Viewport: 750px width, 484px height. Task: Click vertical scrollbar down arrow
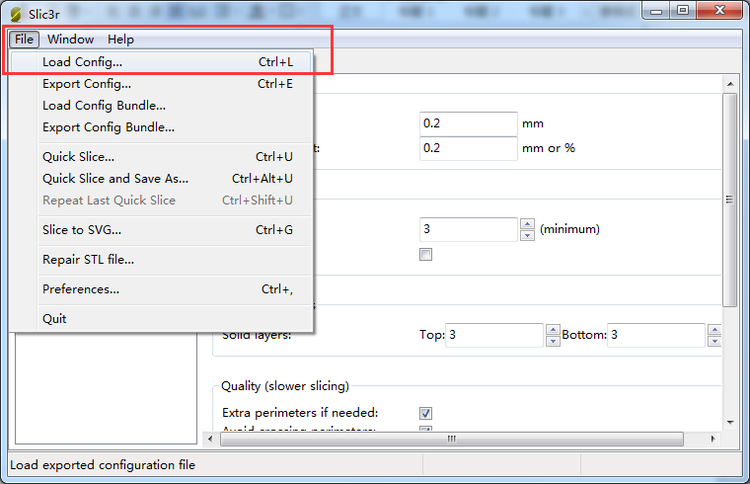click(730, 422)
